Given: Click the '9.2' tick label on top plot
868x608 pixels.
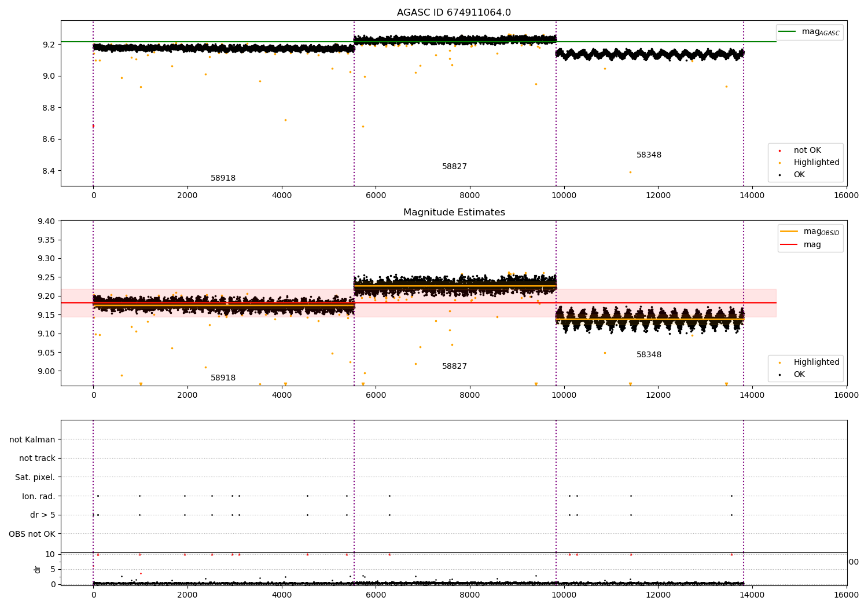Looking at the screenshot, I should point(49,45).
